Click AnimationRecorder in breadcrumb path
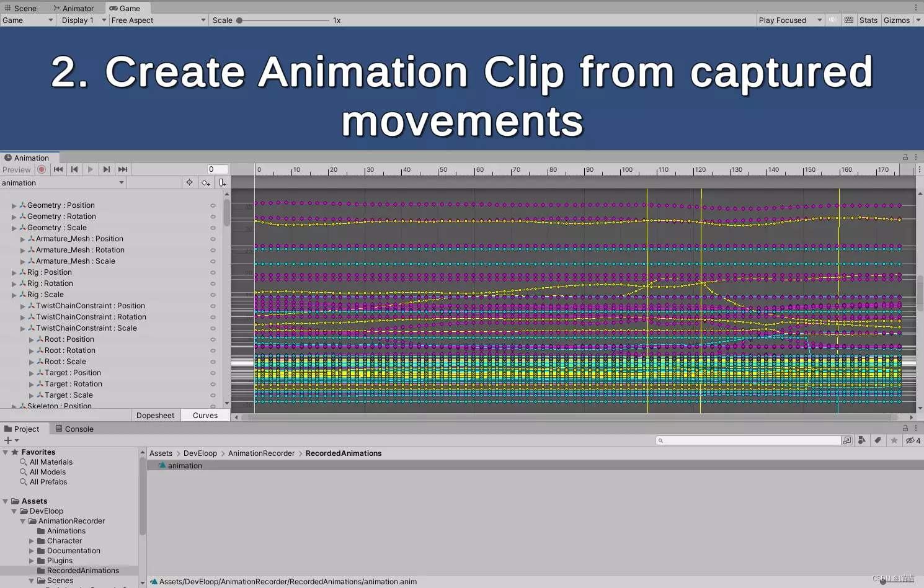 [261, 453]
